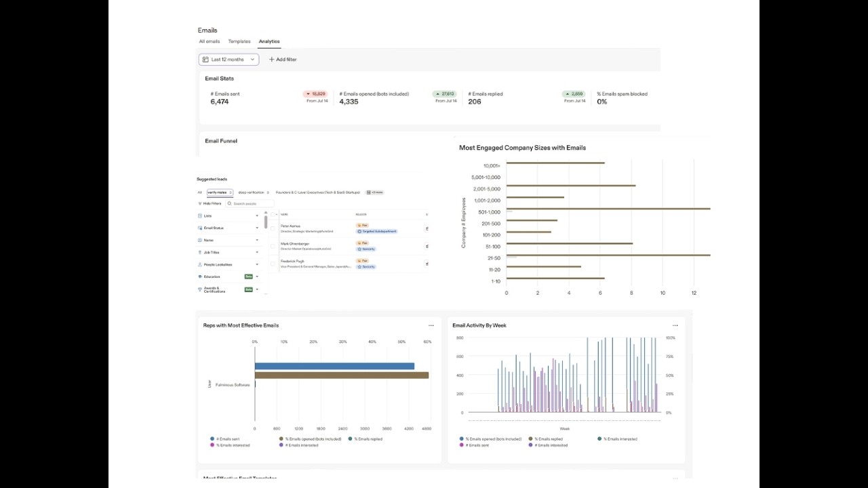Screen dimensions: 868x488
Task: Open Founders & C-Level Executives lead tab
Action: (x=317, y=192)
